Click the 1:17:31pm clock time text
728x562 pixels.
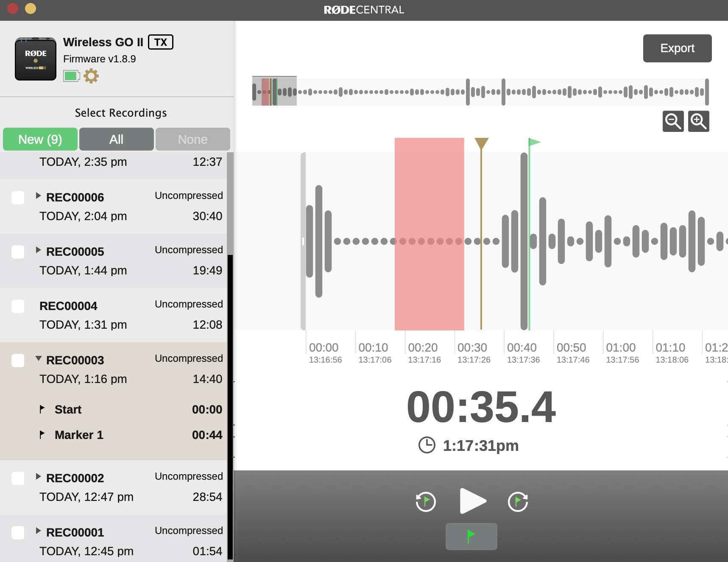(x=481, y=446)
